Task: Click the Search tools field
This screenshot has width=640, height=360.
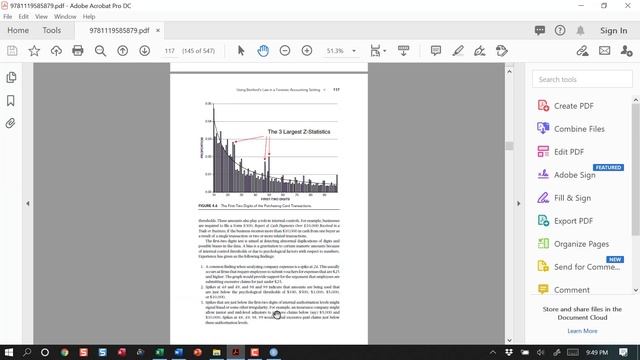Action: point(582,79)
